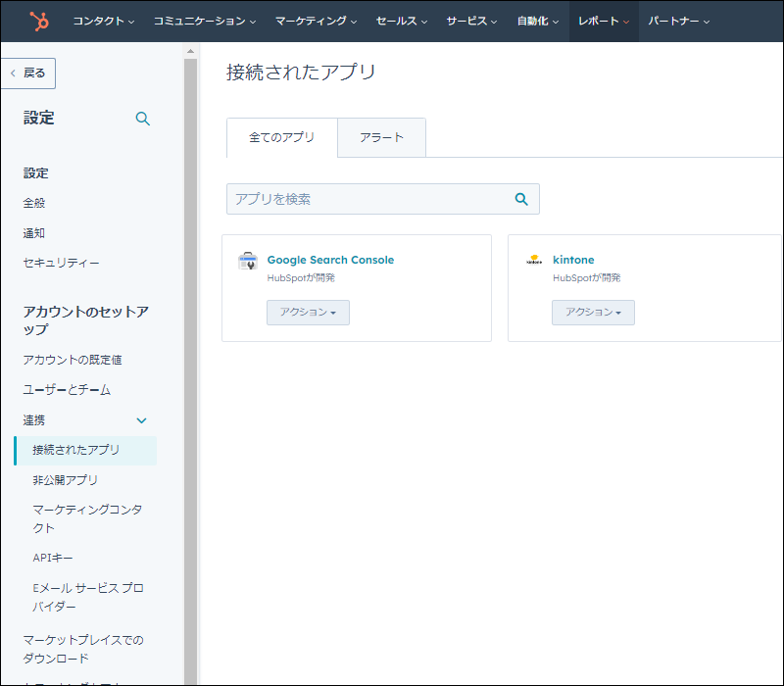Select マーケティングコンタクト in sidebar

tap(87, 519)
